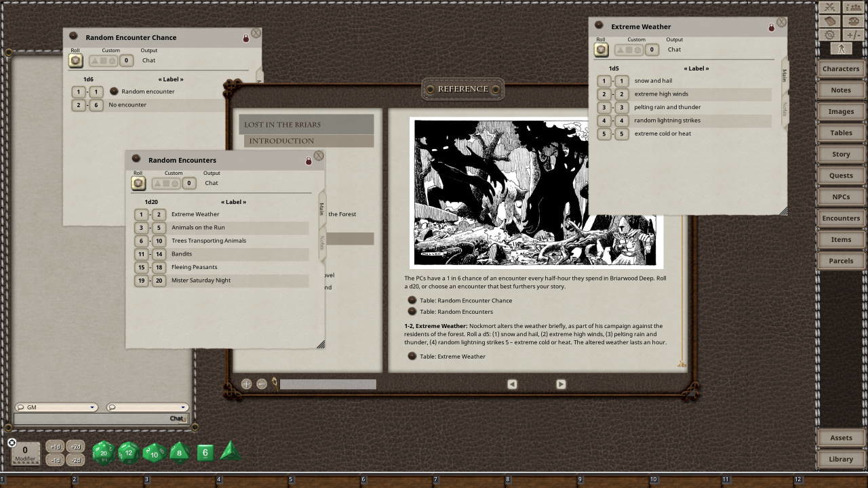This screenshot has height=488, width=868.
Task: Click the +2d modifier button
Action: (x=75, y=447)
